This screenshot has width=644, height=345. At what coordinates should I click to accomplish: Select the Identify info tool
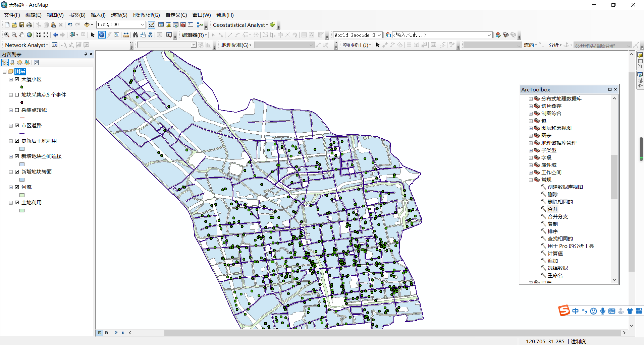coord(102,35)
